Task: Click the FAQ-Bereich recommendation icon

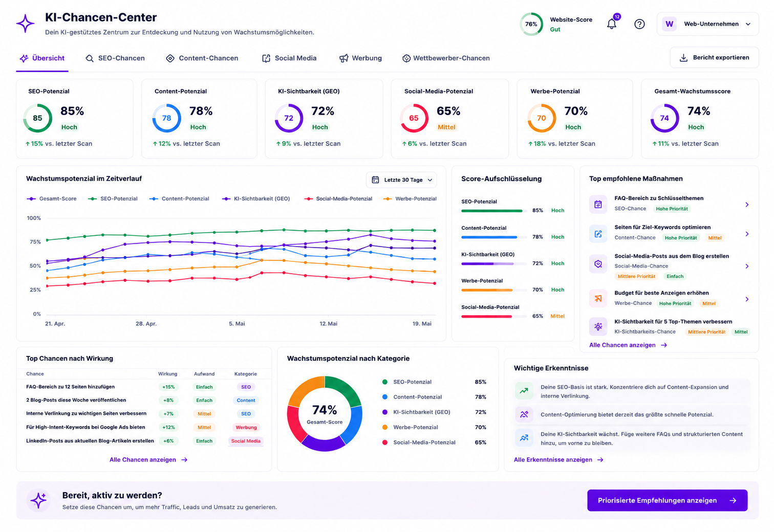Action: tap(598, 205)
